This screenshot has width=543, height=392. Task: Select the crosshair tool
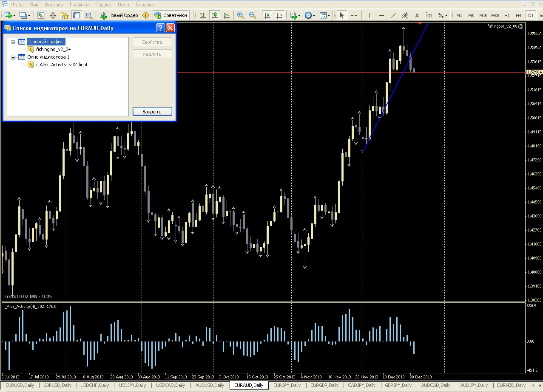tap(354, 15)
